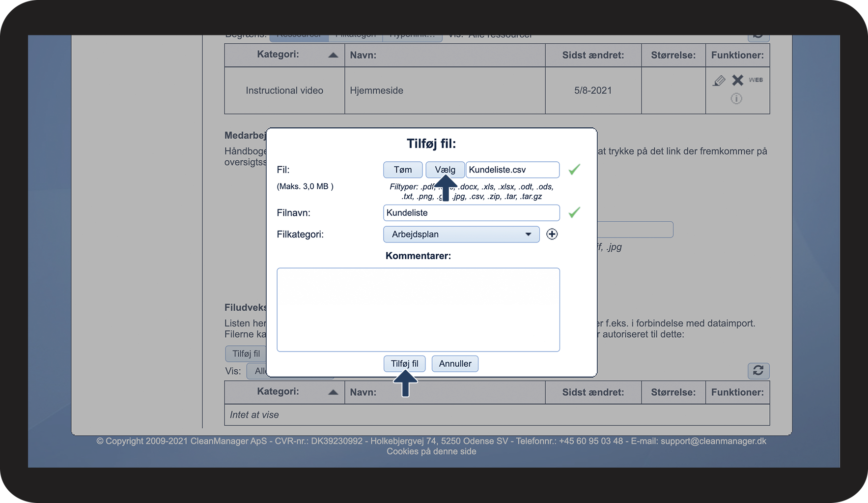The width and height of the screenshot is (868, 503).
Task: Open the Filkategori dropdown showing Arbejdsplan
Action: point(461,235)
